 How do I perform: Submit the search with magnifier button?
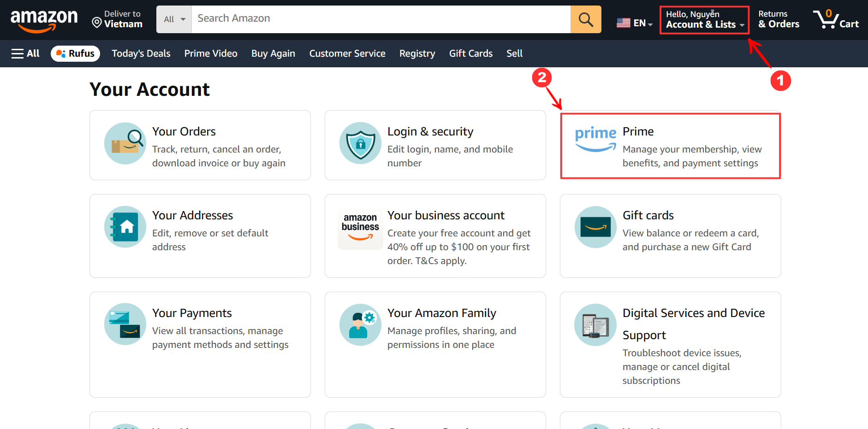tap(586, 19)
